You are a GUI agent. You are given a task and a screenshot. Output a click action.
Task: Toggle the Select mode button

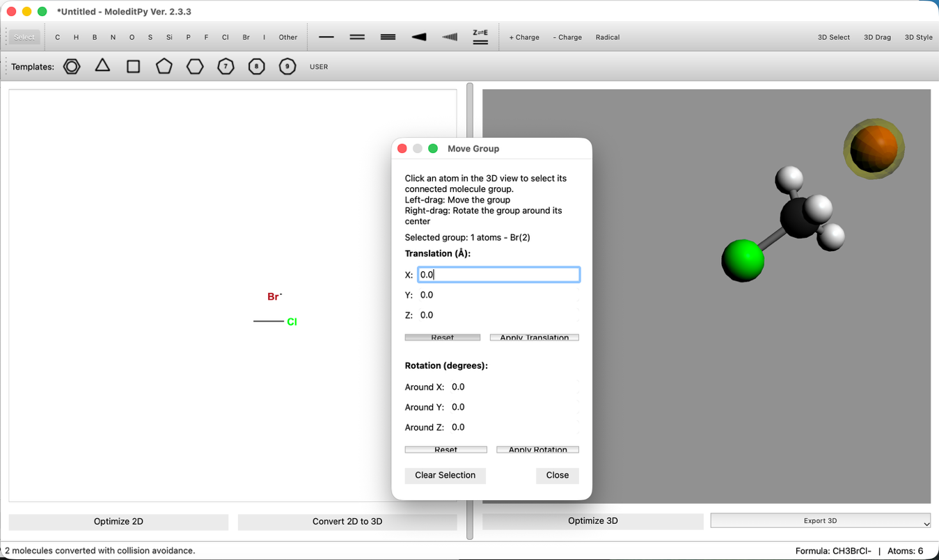(x=24, y=38)
